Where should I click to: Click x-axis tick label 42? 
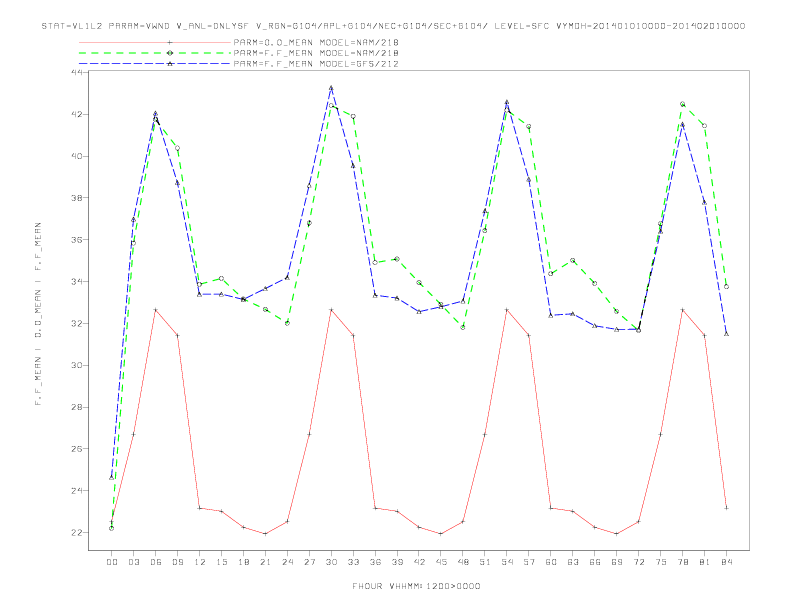click(419, 562)
